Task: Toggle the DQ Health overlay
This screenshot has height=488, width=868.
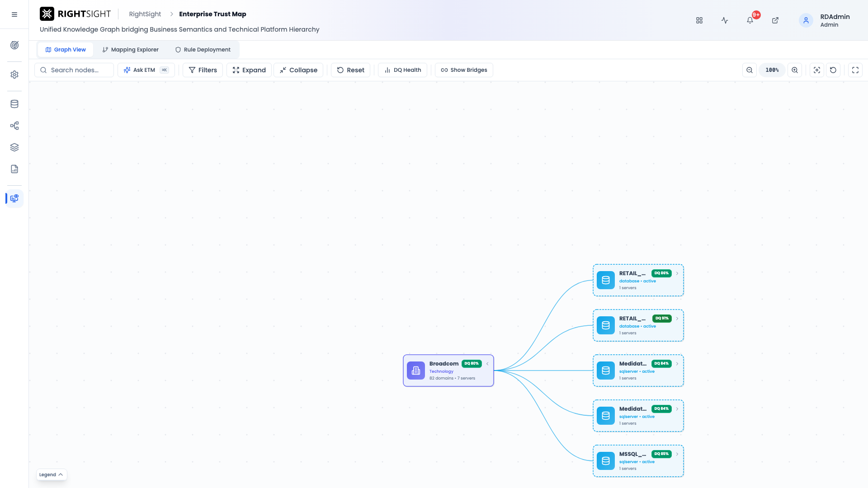Action: tap(402, 70)
